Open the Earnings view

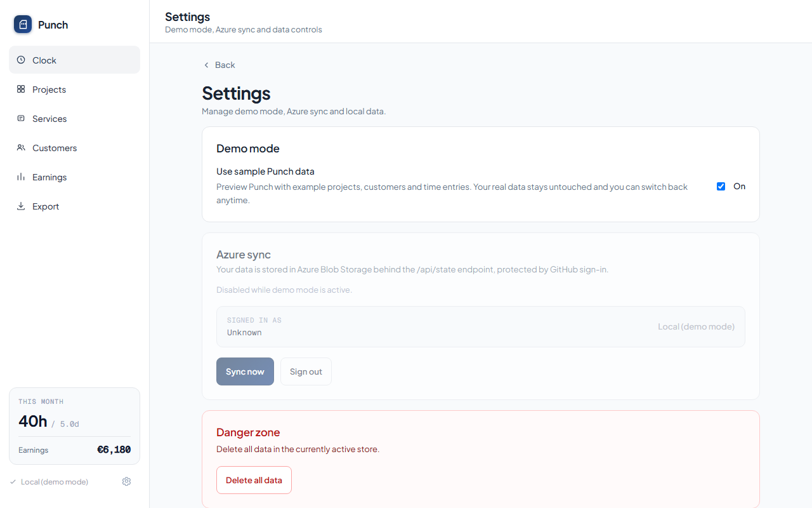[74, 177]
